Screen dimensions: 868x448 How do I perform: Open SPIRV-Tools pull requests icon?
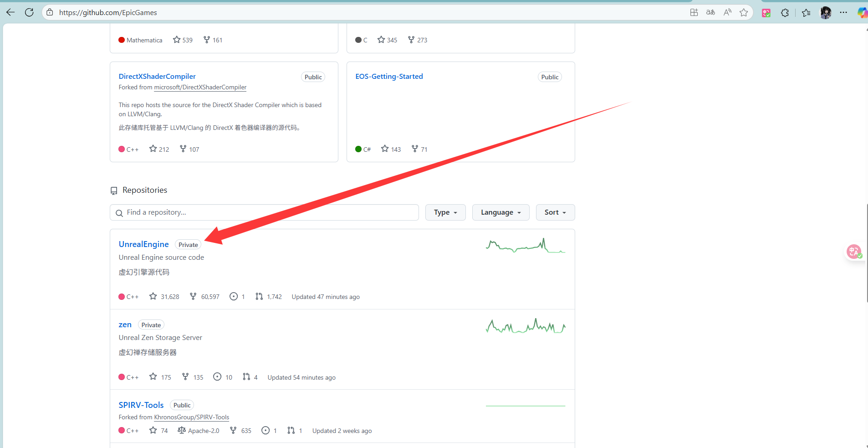291,430
